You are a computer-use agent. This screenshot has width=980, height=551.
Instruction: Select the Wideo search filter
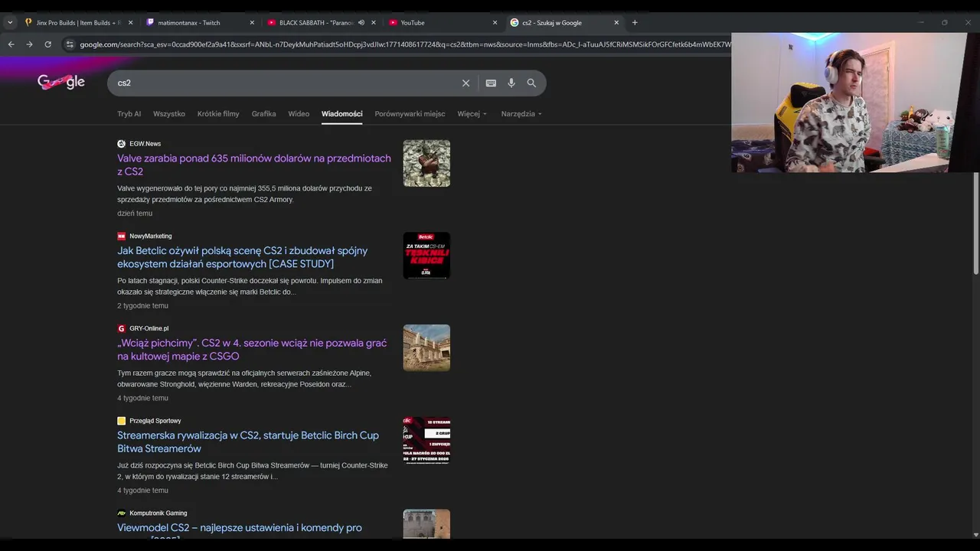(299, 113)
